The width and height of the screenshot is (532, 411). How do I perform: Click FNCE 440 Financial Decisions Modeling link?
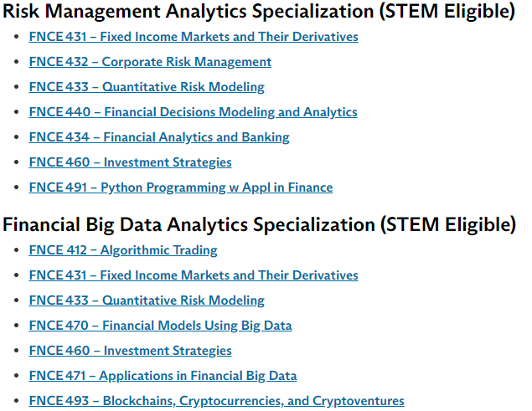(x=193, y=112)
